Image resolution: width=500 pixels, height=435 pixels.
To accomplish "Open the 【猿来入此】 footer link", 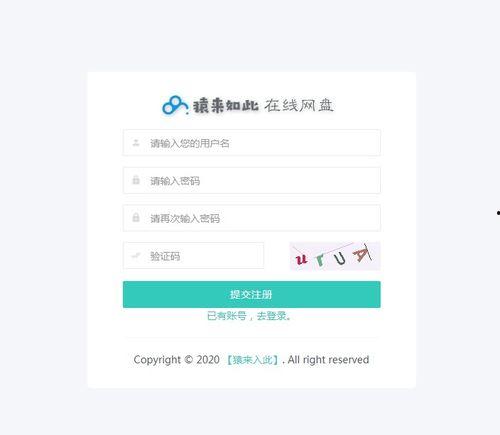I will tap(253, 360).
